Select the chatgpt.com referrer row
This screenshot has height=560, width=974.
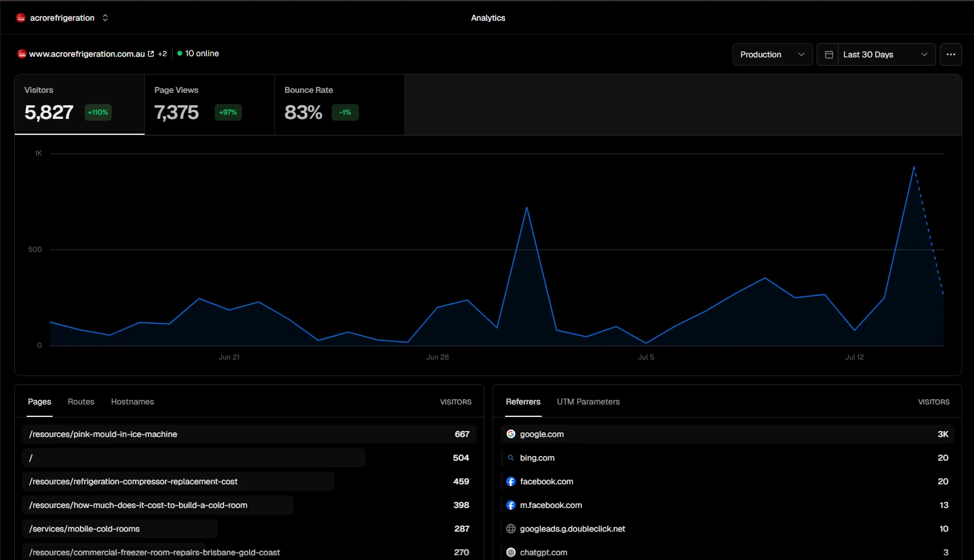(x=727, y=552)
